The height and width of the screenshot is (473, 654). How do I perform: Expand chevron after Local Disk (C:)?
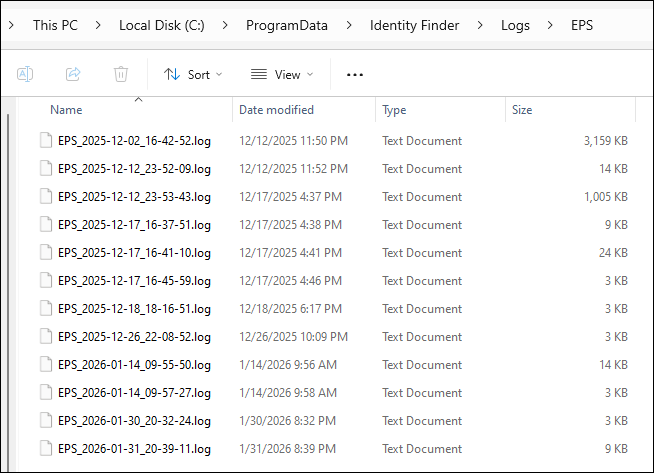tap(225, 25)
